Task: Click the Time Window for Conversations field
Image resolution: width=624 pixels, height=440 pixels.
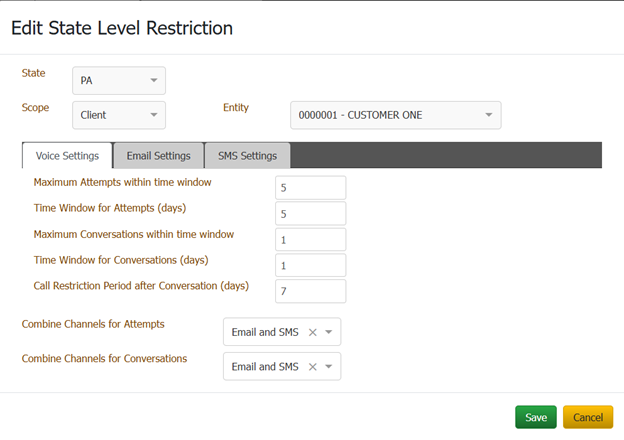Action: pos(310,265)
